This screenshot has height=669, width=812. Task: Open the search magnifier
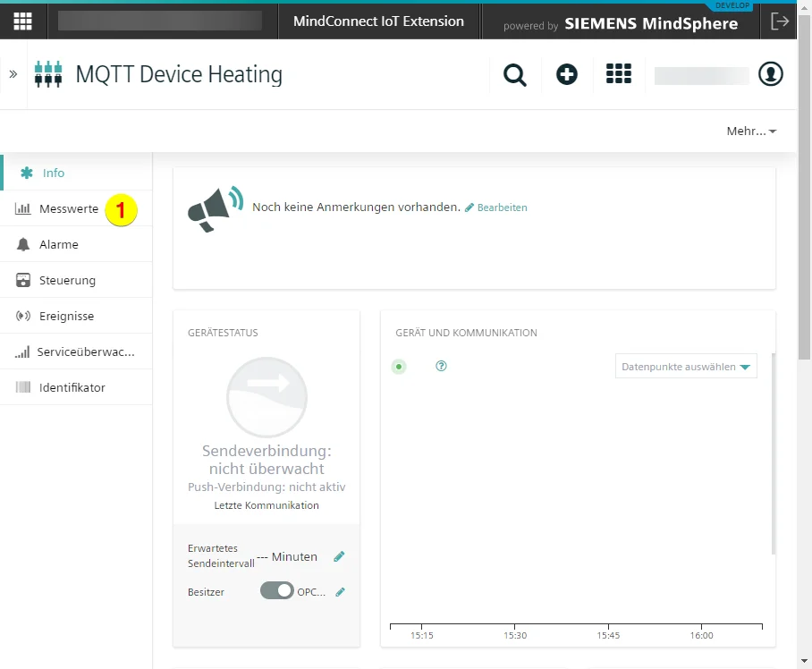coord(515,74)
